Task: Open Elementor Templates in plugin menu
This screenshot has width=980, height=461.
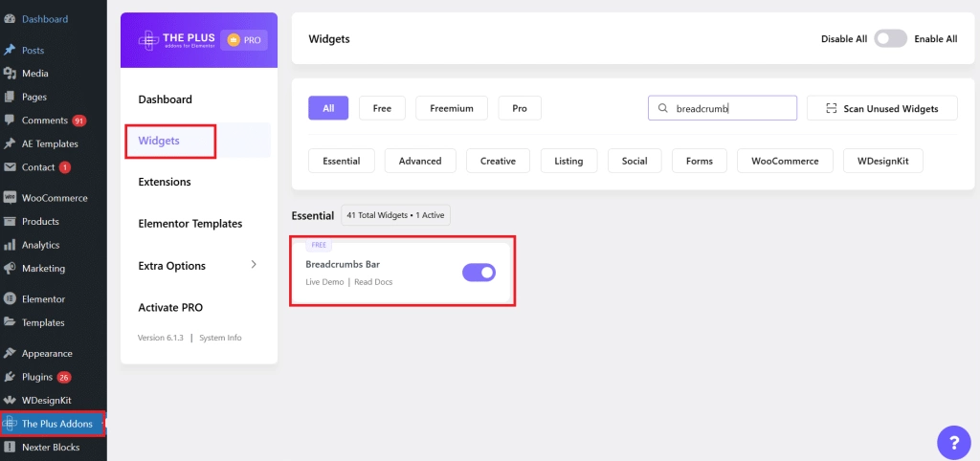Action: pos(190,224)
